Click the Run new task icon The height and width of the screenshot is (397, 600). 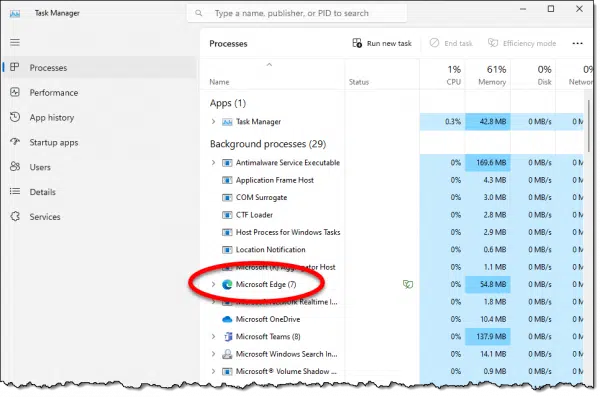(x=357, y=43)
